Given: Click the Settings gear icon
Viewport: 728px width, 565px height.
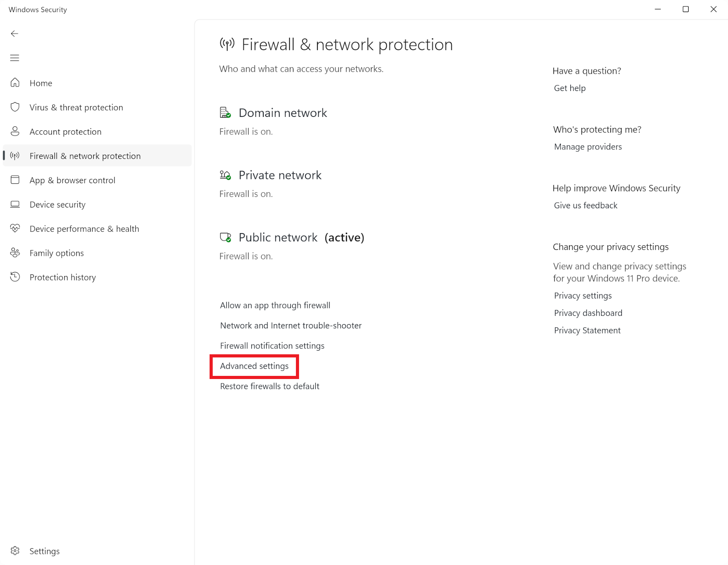Looking at the screenshot, I should (15, 551).
